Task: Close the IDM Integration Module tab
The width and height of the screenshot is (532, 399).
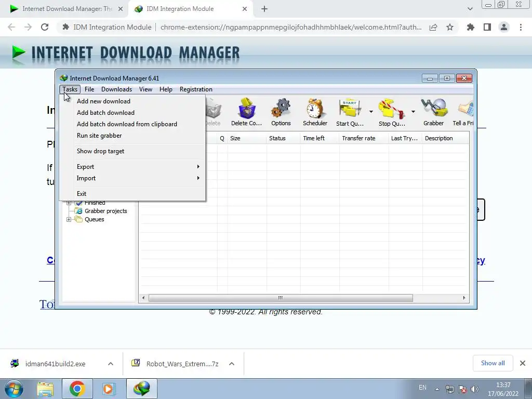Action: tap(245, 9)
